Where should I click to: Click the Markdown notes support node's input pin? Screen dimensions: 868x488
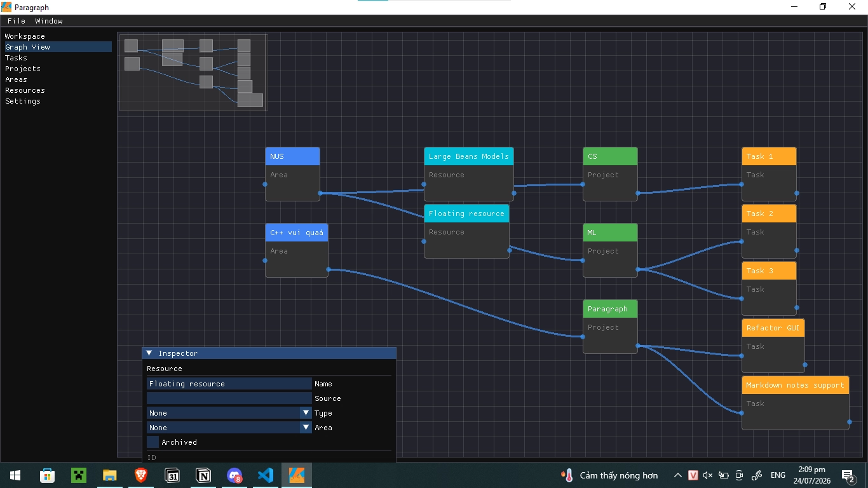pos(742,413)
